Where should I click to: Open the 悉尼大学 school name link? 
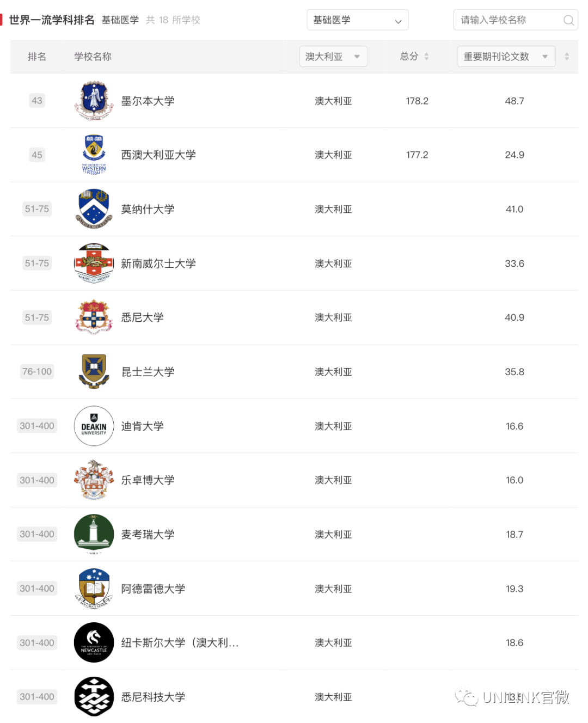point(142,317)
